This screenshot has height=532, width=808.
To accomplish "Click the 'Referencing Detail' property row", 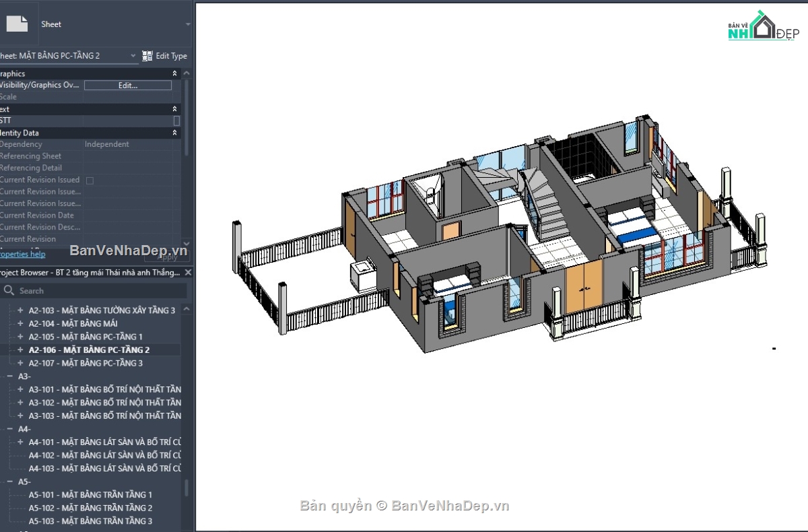I will coord(92,168).
